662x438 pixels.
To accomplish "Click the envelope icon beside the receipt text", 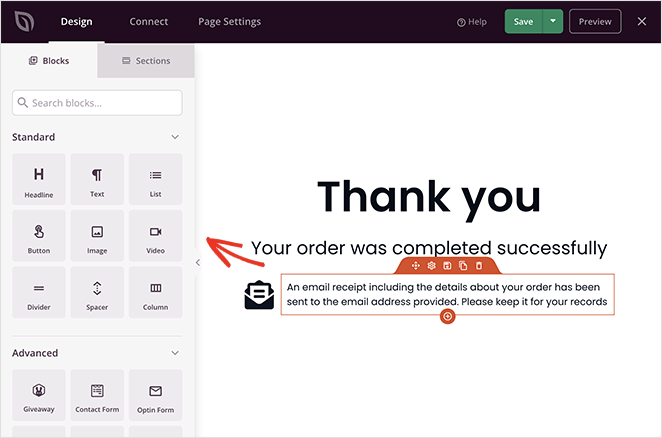I will point(259,295).
